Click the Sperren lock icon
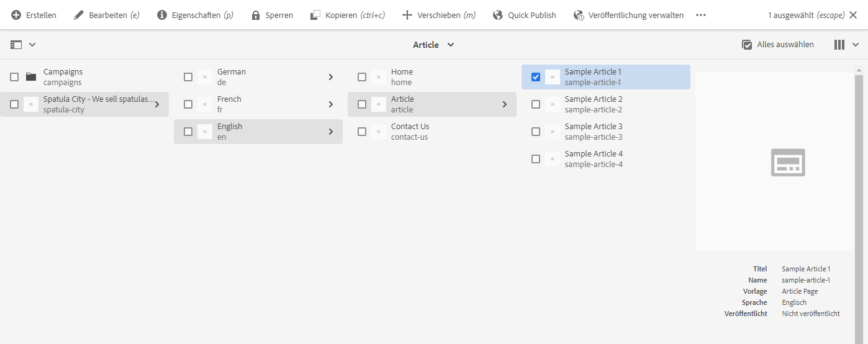Image resolution: width=868 pixels, height=344 pixels. coord(256,15)
